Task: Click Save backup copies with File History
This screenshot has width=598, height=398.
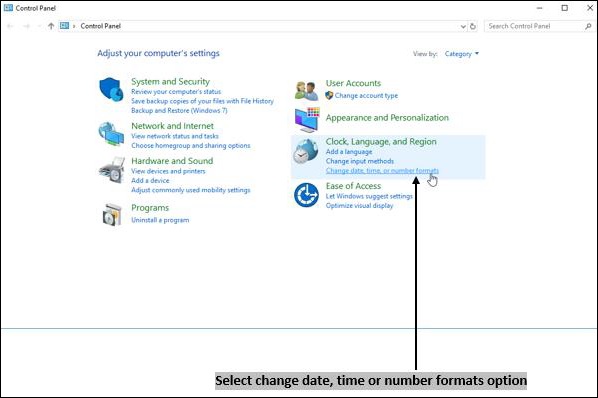Action: click(203, 101)
